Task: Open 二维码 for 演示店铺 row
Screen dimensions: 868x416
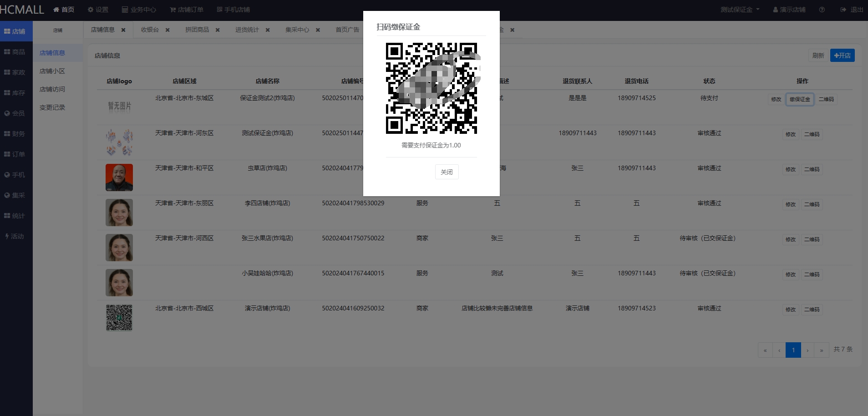Action: point(812,309)
